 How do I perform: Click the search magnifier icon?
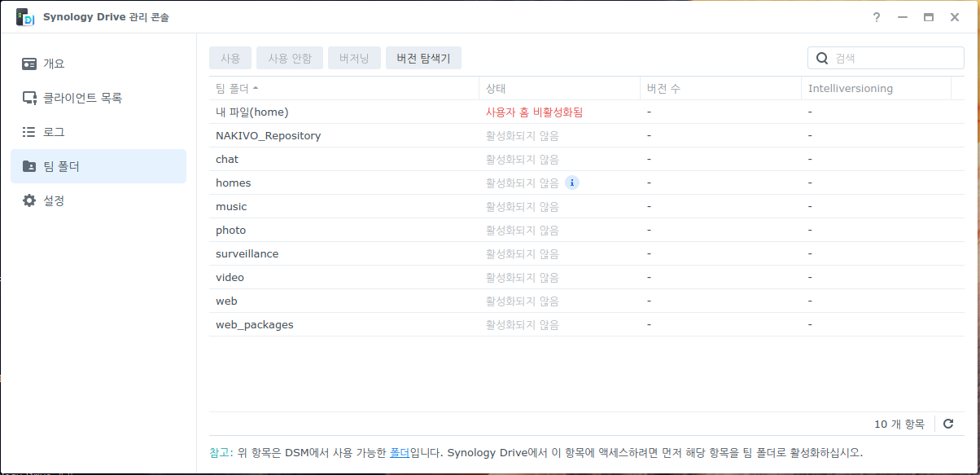[821, 59]
